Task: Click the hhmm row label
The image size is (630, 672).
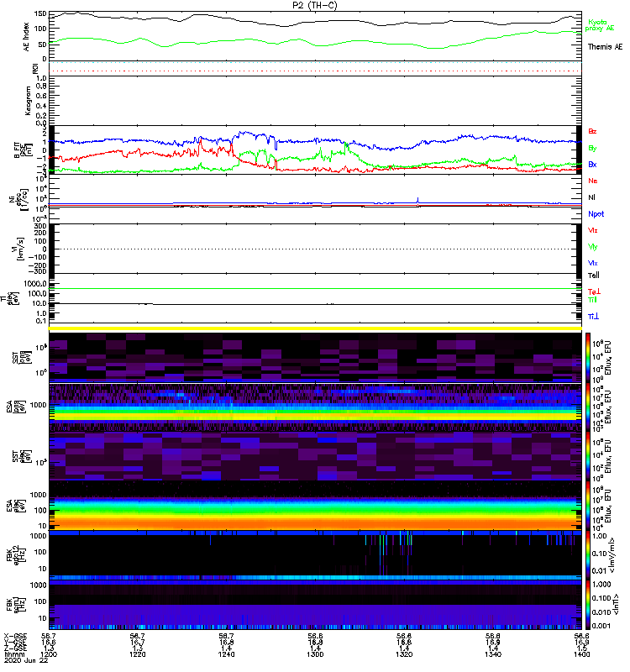Action: tap(13, 654)
